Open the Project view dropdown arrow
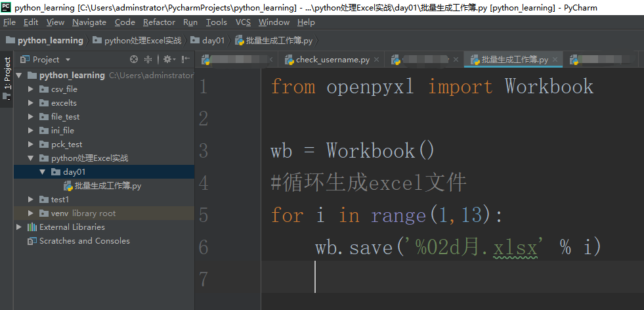 point(68,60)
